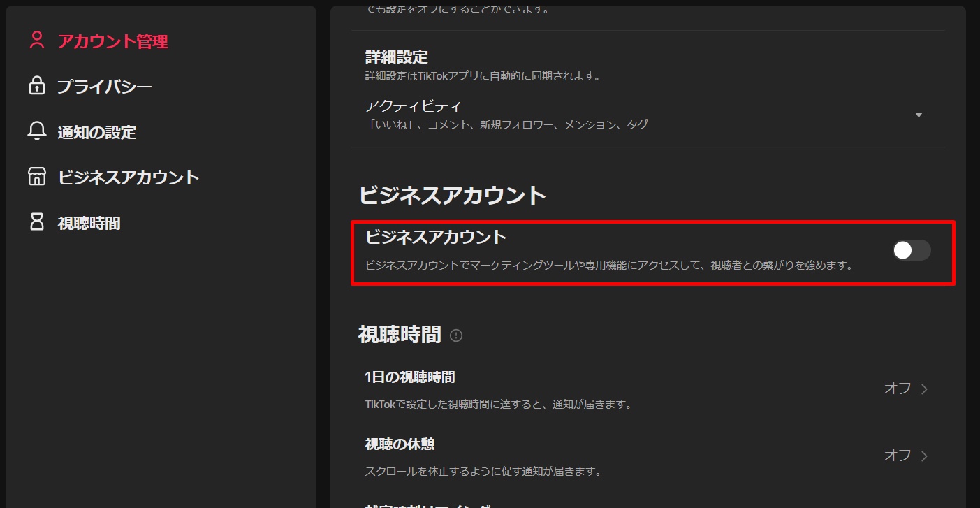Click the shop icon in the sidebar
The height and width of the screenshot is (508, 980).
[x=36, y=177]
